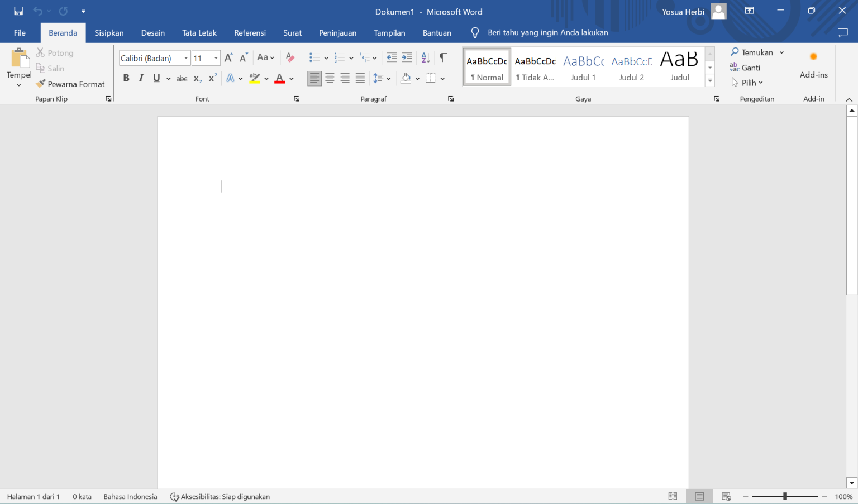This screenshot has height=504, width=858.
Task: Apply the Judul 1 style
Action: click(x=583, y=67)
